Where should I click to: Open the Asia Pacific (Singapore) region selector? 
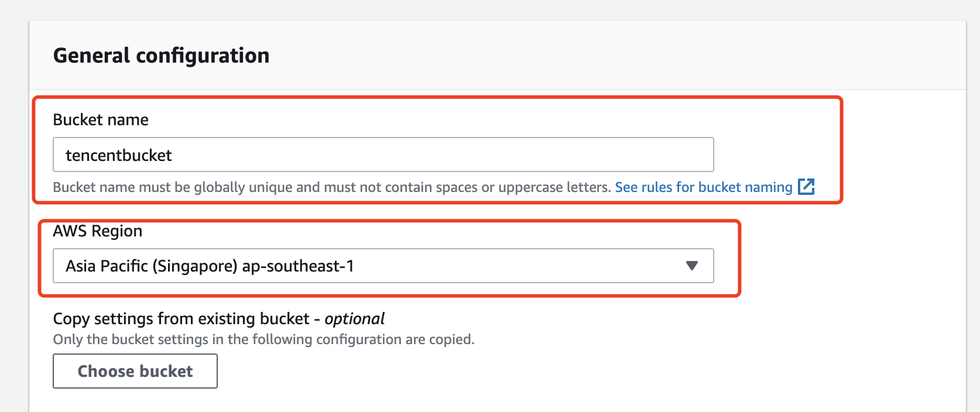click(383, 266)
